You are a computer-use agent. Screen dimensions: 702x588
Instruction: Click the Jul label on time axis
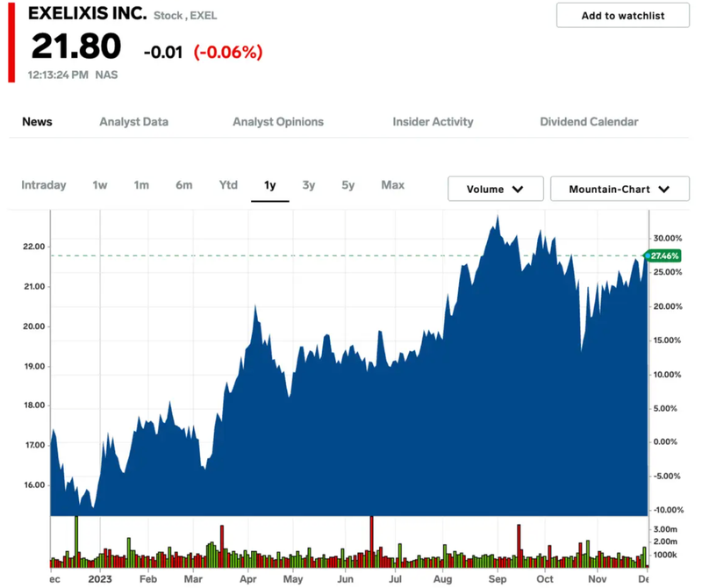tap(395, 579)
